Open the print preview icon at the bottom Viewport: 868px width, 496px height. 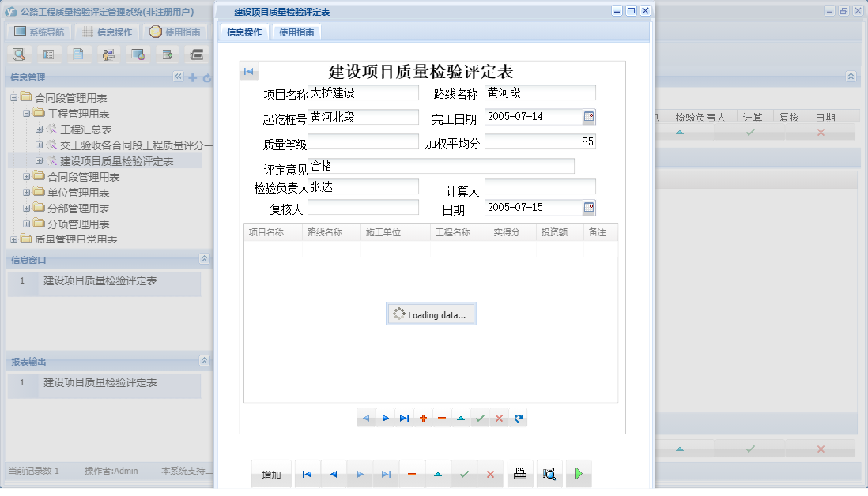pyautogui.click(x=549, y=473)
